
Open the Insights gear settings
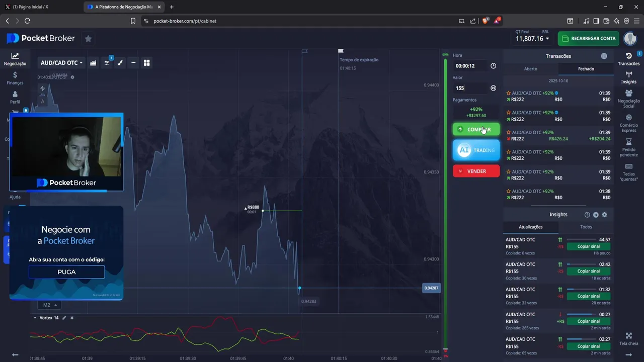click(x=604, y=215)
